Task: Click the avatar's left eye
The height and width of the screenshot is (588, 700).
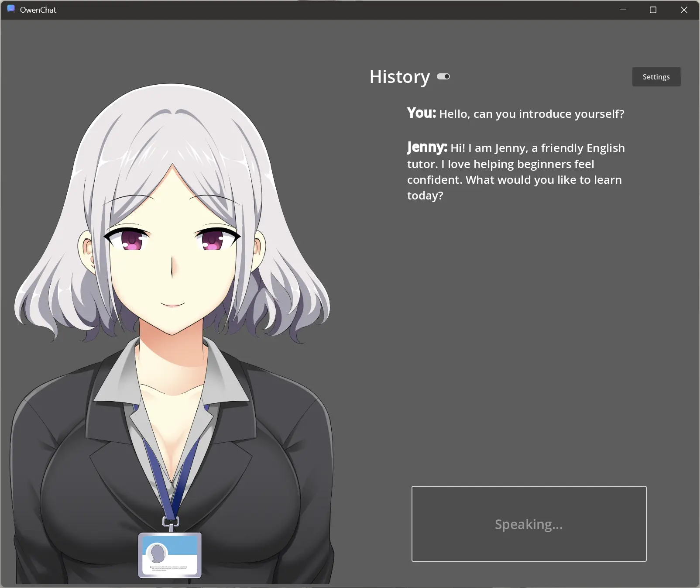Action: 130,239
